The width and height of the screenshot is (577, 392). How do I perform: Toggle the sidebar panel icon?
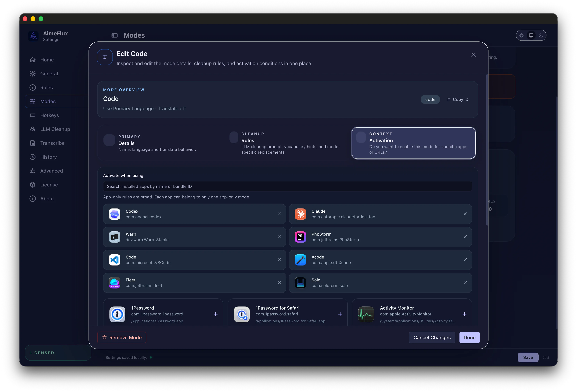(114, 35)
